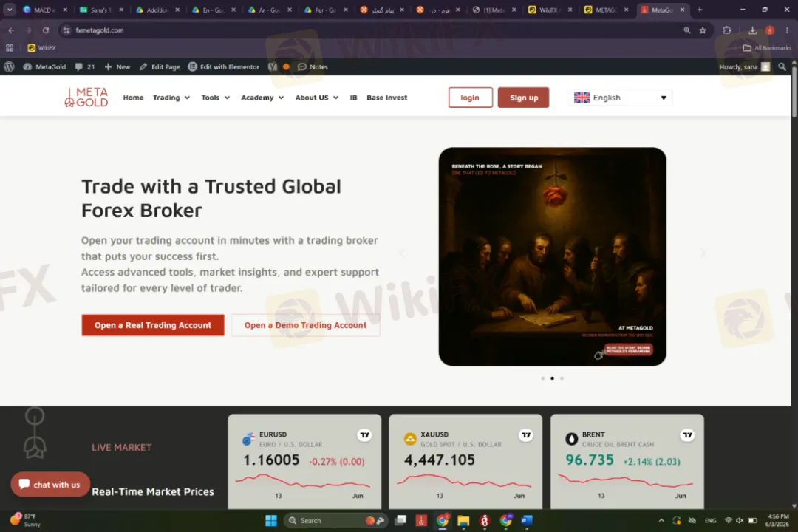Click TradingView icon on EURUSD card
Screen dimensions: 798x532
click(364, 434)
